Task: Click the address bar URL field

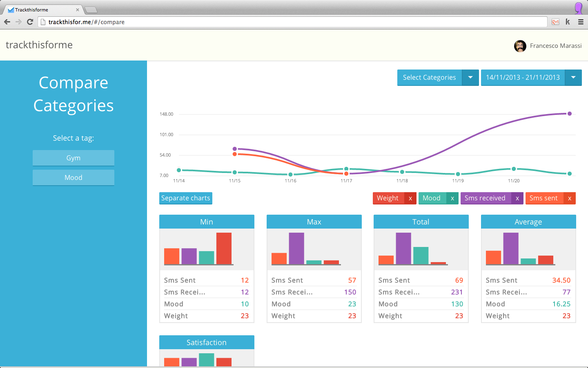Action: [292, 22]
